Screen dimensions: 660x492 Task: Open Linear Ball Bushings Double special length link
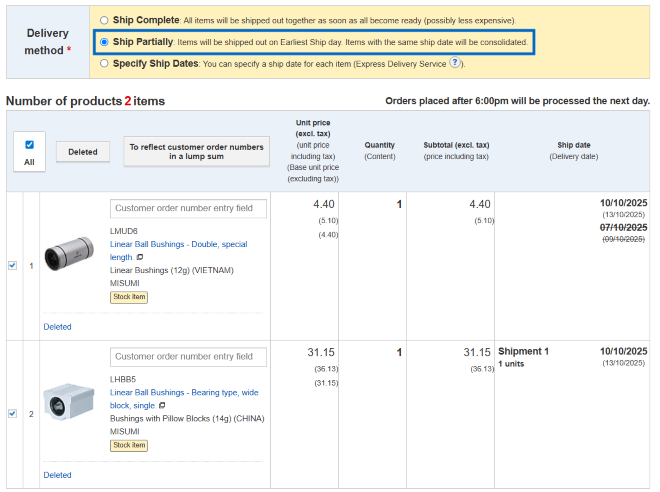178,244
